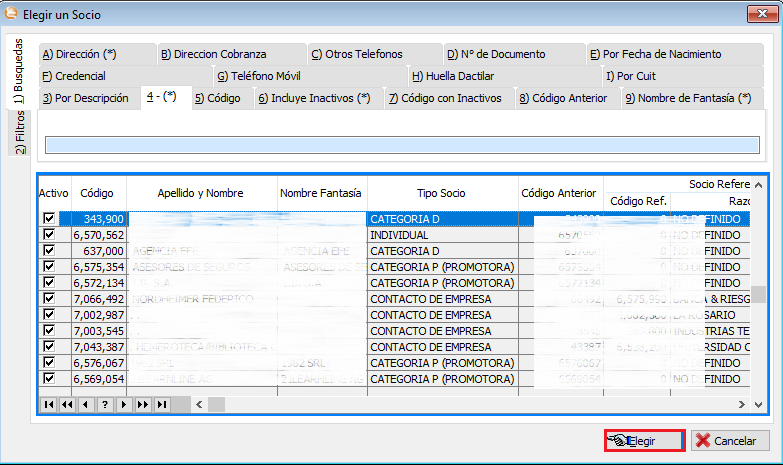This screenshot has width=783, height=465.
Task: Select the Por Fecha de Nacimiento tab
Action: pyautogui.click(x=655, y=54)
